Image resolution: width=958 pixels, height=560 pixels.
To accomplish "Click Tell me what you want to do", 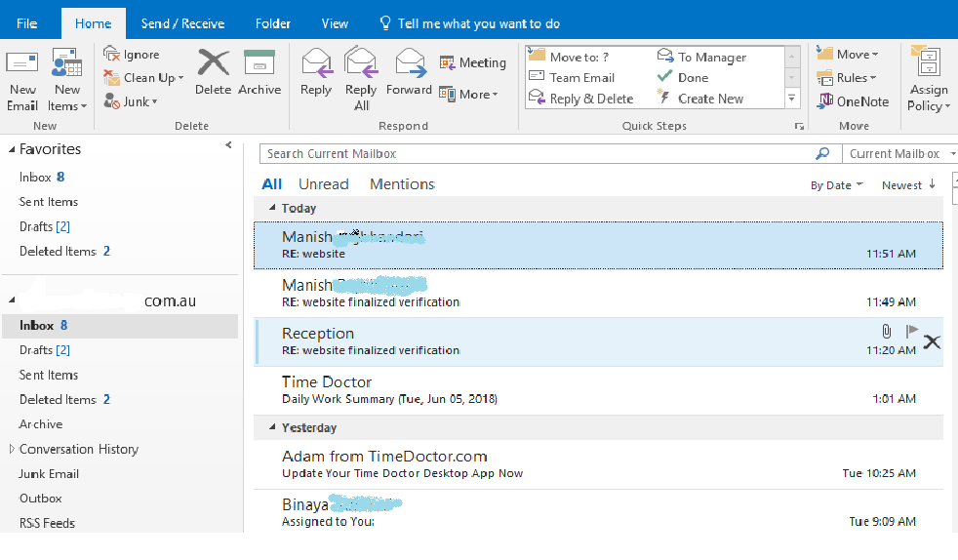I will (x=469, y=23).
